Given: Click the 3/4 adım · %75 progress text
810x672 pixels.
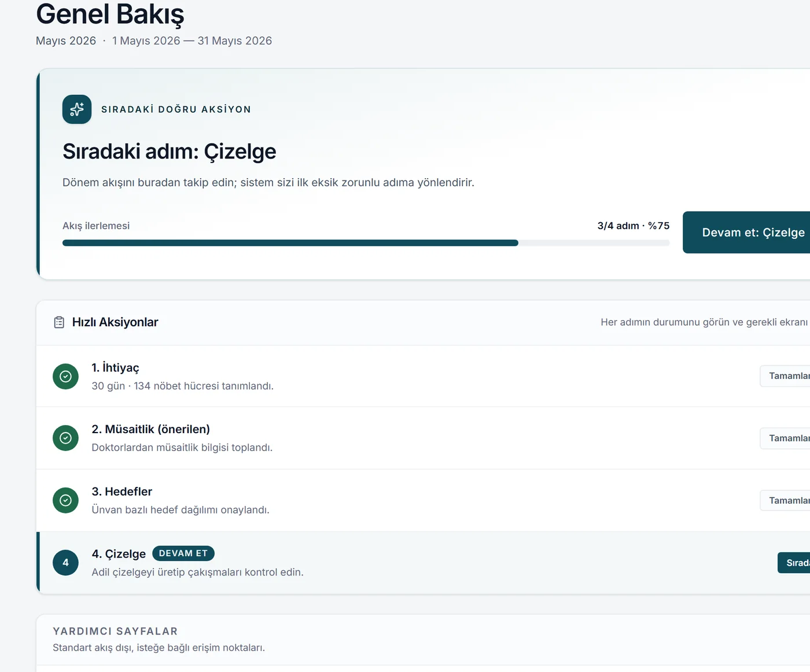Looking at the screenshot, I should [634, 226].
